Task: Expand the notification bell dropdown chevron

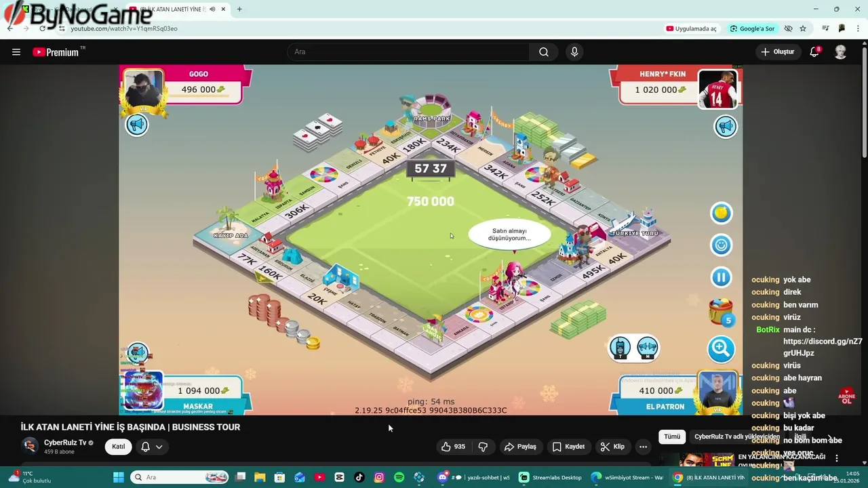Action: pyautogui.click(x=159, y=447)
